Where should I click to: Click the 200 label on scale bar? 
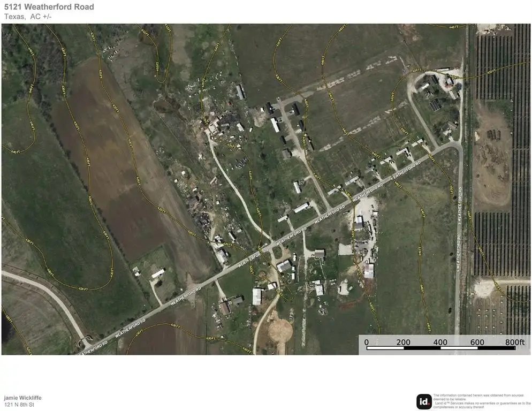click(x=403, y=342)
